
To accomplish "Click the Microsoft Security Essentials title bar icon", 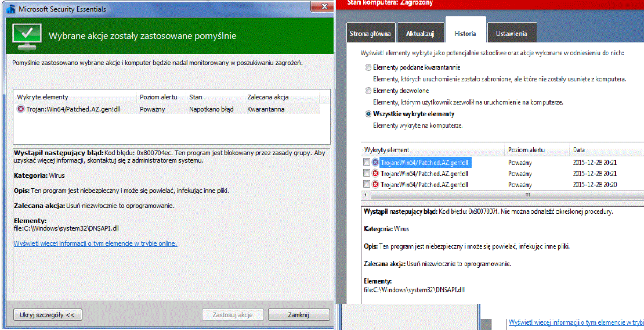I will [x=10, y=9].
